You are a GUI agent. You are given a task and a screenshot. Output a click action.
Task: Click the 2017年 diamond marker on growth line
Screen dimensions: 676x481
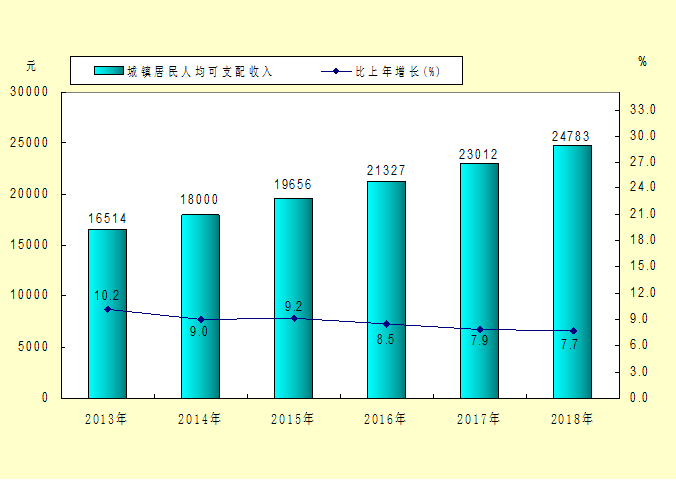point(480,330)
